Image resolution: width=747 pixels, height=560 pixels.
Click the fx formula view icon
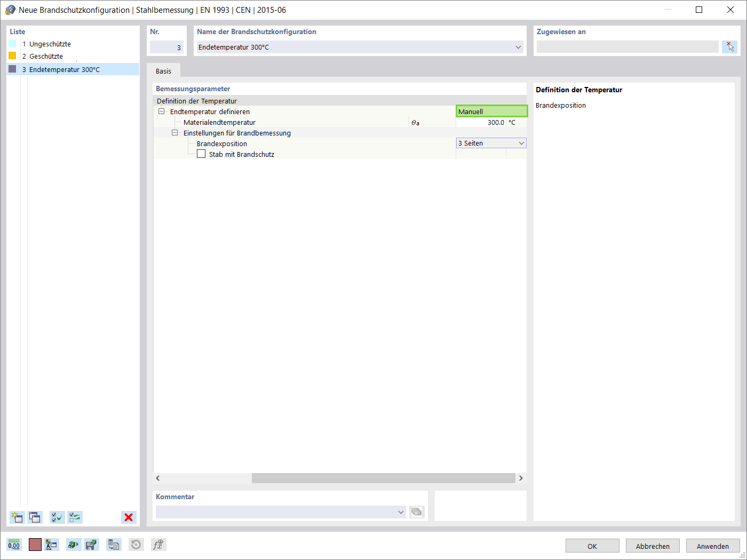[x=158, y=545]
